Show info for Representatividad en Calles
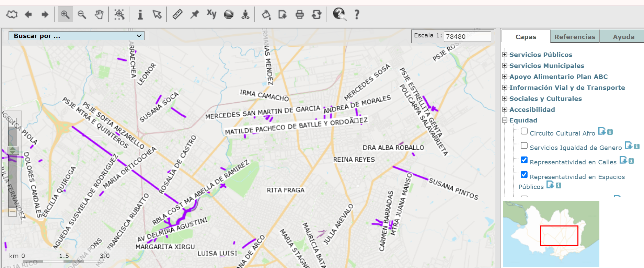This screenshot has width=644, height=268. 631,161
